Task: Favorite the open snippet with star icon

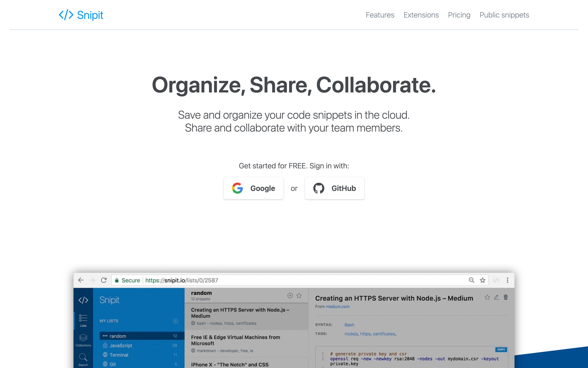Action: [487, 297]
